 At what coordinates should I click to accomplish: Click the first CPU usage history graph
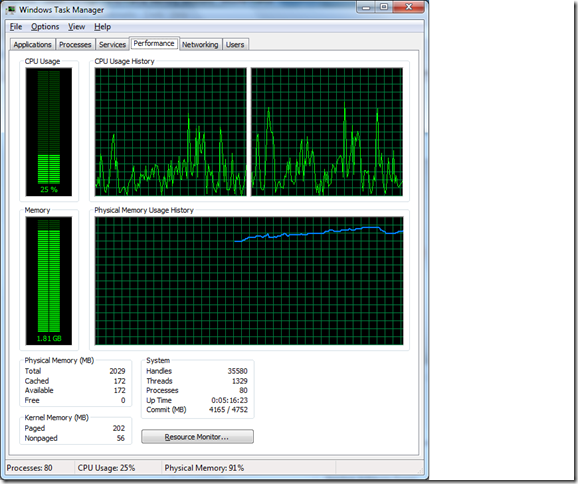171,132
